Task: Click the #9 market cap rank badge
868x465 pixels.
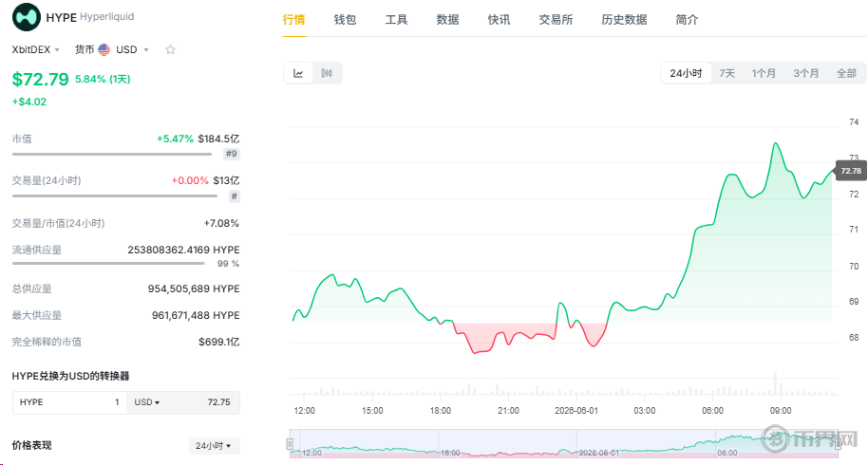Action: pos(232,154)
